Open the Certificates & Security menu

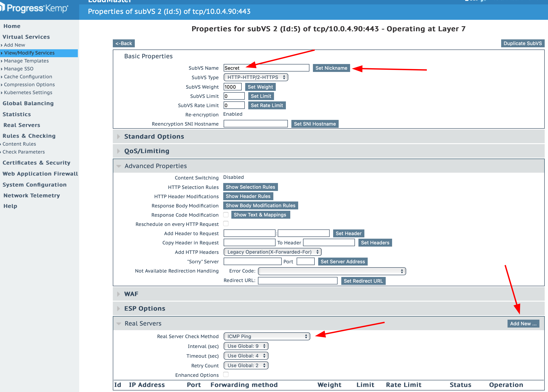[37, 163]
